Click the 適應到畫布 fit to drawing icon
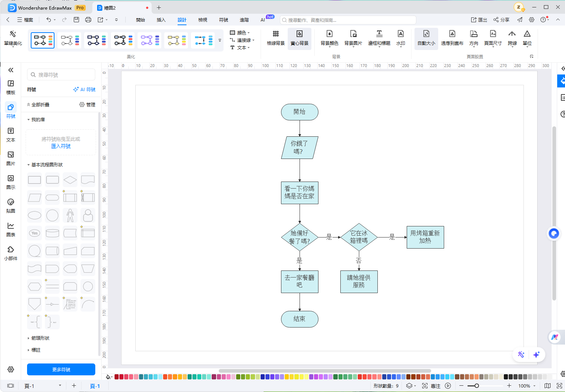 coord(452,38)
